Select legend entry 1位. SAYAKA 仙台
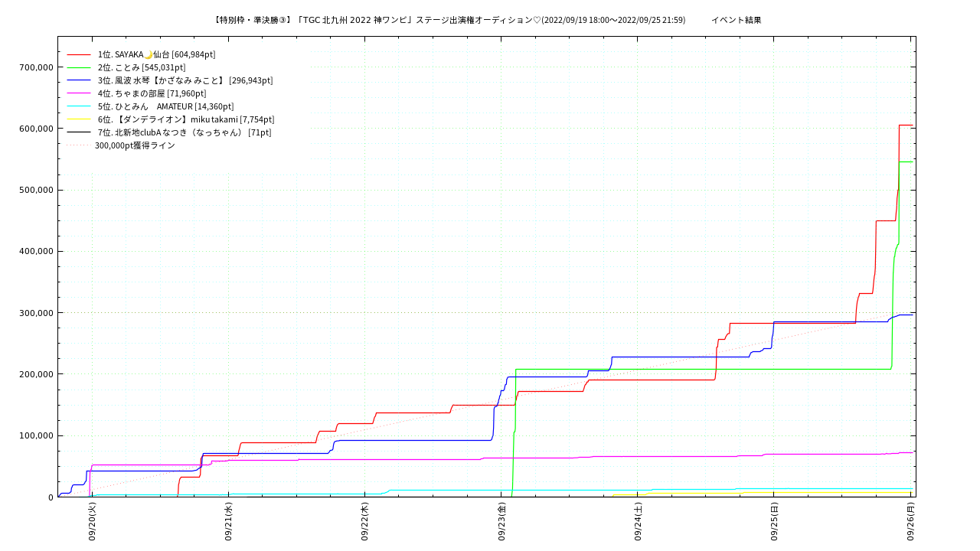 pyautogui.click(x=156, y=54)
